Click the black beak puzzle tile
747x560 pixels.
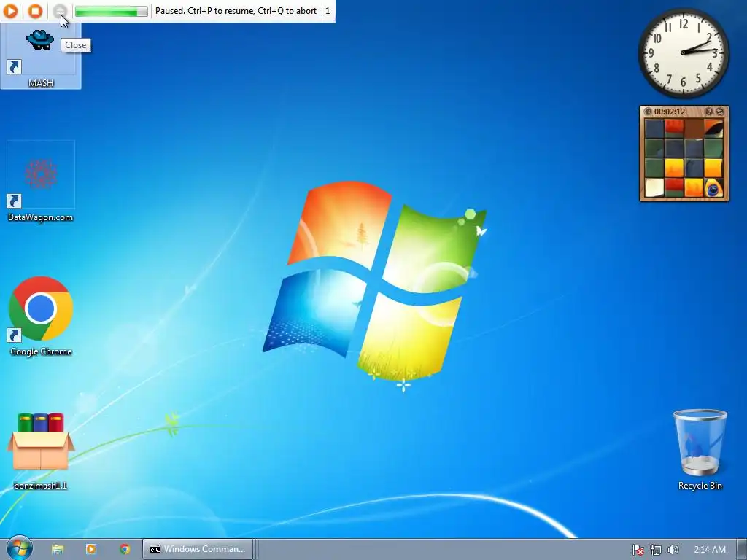(713, 128)
